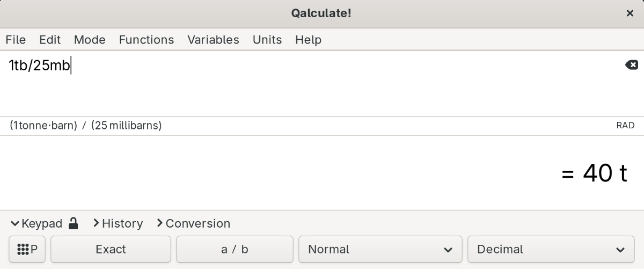Expand the History section

click(x=118, y=223)
